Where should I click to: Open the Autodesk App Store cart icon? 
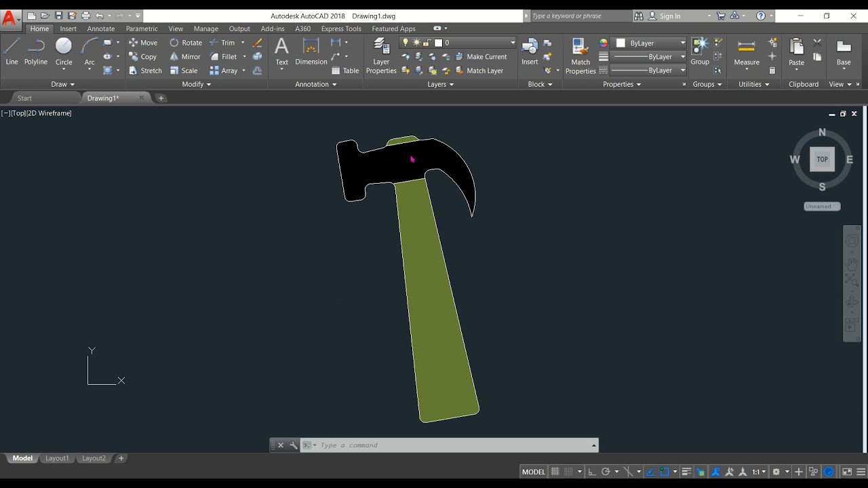click(x=720, y=16)
